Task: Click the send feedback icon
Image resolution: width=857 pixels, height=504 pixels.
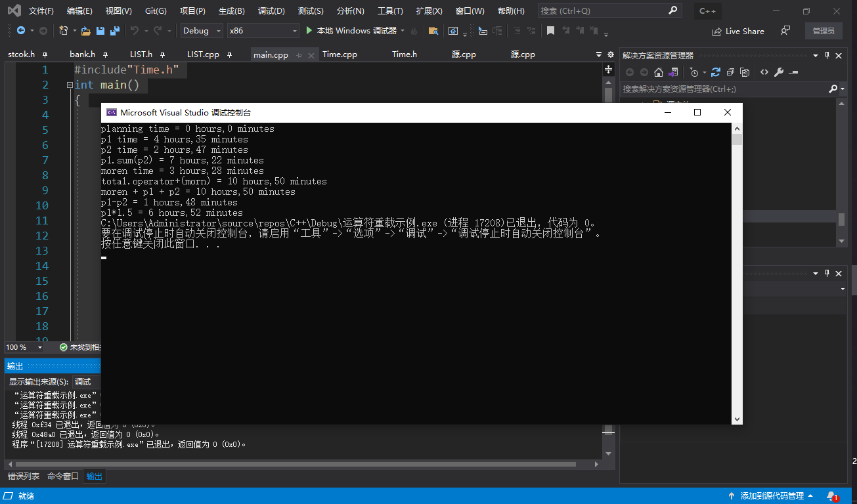Action: click(x=785, y=31)
